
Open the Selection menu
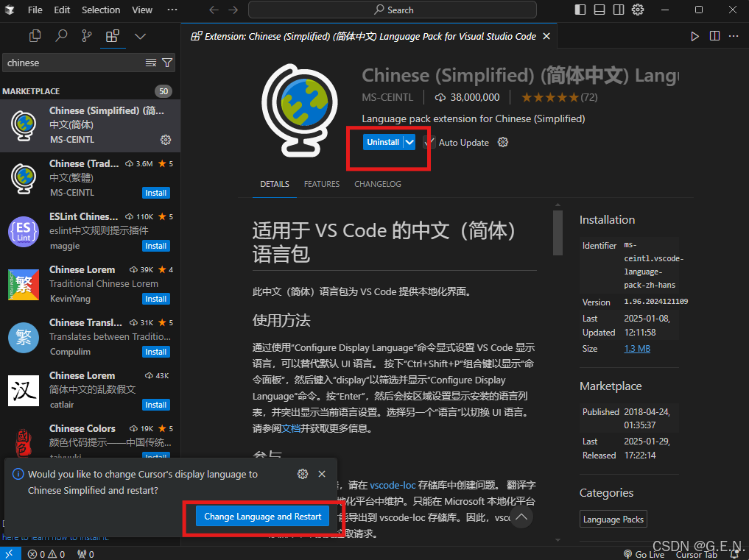(101, 10)
